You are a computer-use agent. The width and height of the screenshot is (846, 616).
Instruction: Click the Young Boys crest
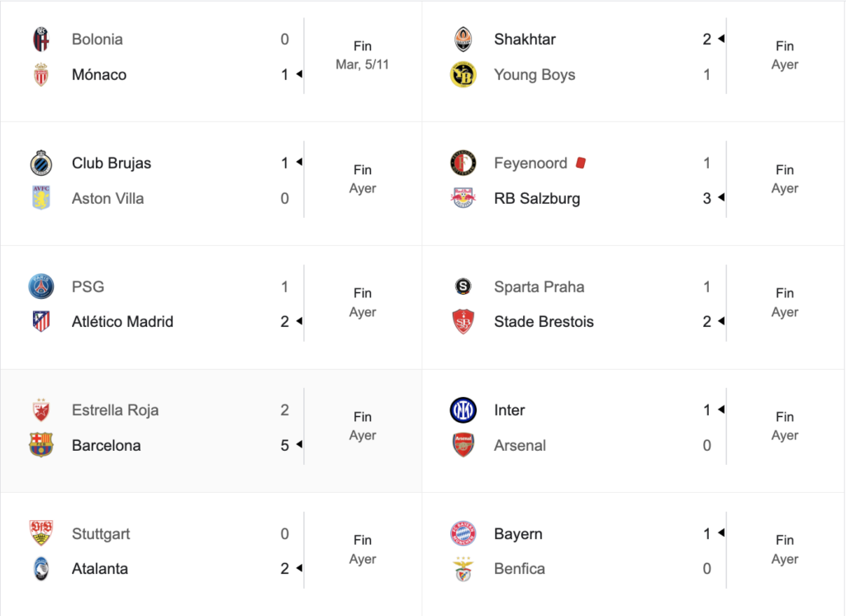click(x=463, y=74)
